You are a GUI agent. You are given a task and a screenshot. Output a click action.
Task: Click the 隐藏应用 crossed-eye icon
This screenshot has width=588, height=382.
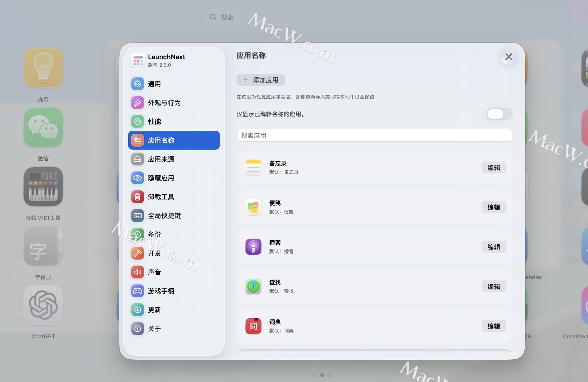[x=138, y=178]
